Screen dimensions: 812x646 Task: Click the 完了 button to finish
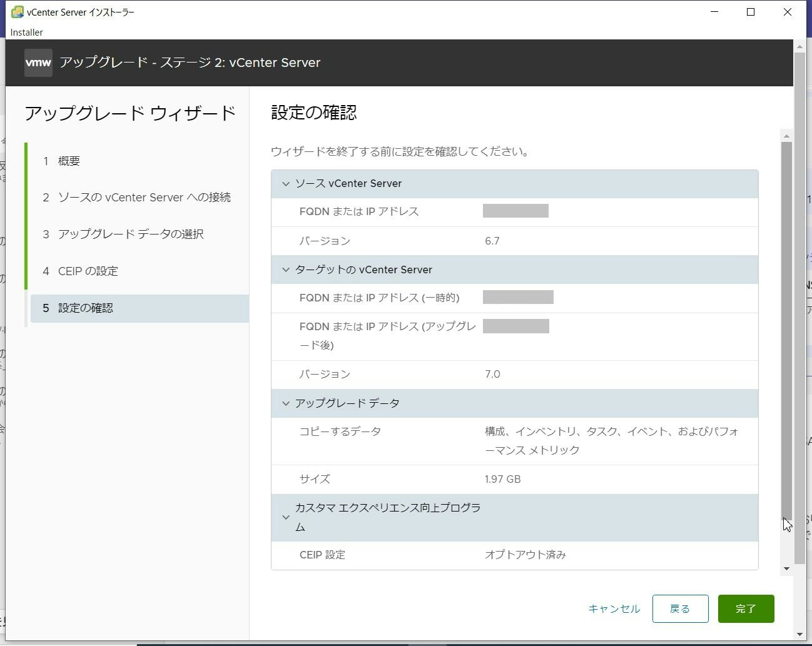tap(746, 608)
